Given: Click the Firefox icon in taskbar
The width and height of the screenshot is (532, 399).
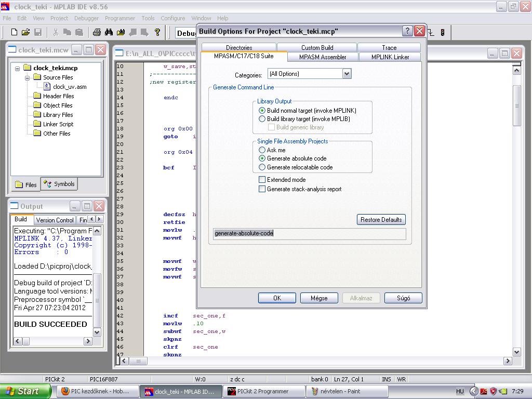Looking at the screenshot, I should [x=65, y=391].
